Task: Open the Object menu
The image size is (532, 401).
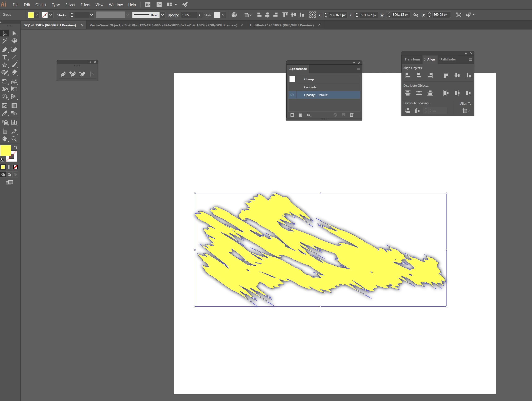Action: (41, 5)
